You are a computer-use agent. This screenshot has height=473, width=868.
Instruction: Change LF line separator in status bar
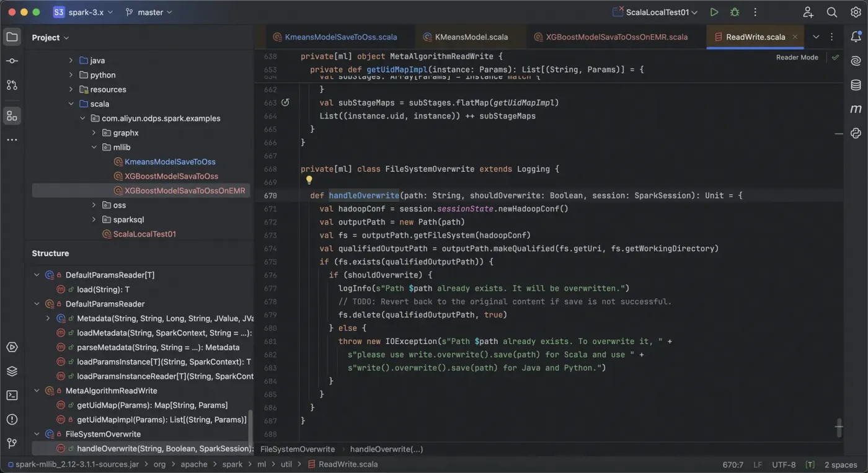point(758,464)
